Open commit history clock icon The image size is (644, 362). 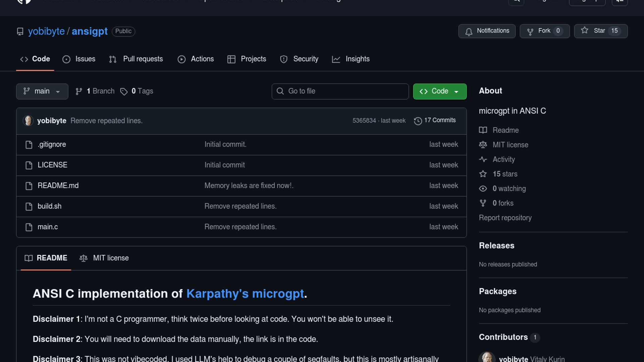418,121
